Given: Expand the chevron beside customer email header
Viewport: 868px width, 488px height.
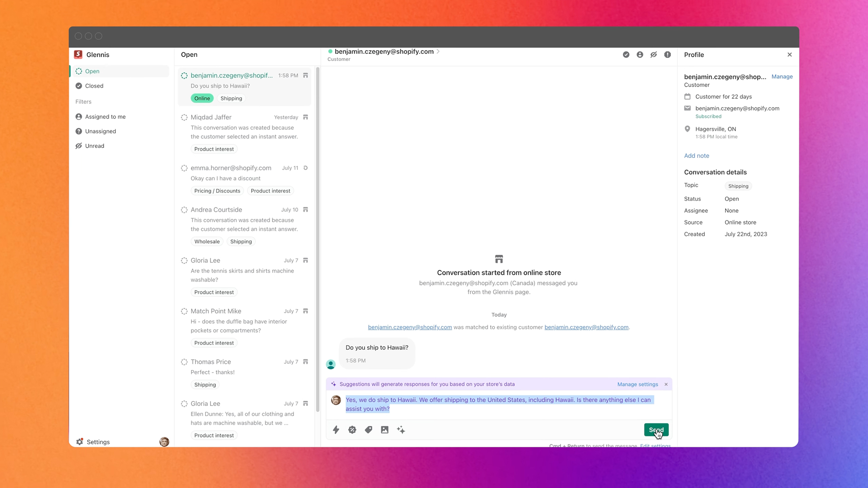Looking at the screenshot, I should point(438,52).
